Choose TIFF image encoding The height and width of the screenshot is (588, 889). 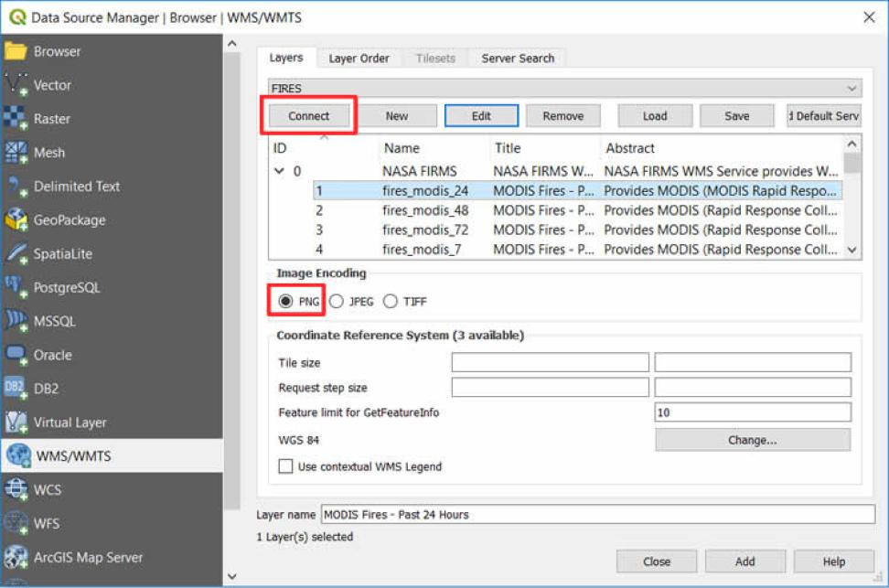pos(390,301)
